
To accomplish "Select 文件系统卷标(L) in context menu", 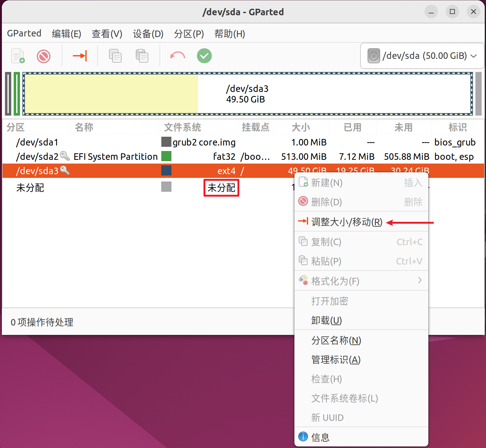I will (x=361, y=398).
